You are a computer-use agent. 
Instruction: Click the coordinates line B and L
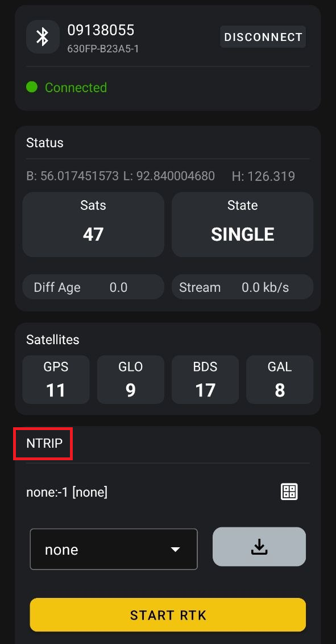pos(121,176)
